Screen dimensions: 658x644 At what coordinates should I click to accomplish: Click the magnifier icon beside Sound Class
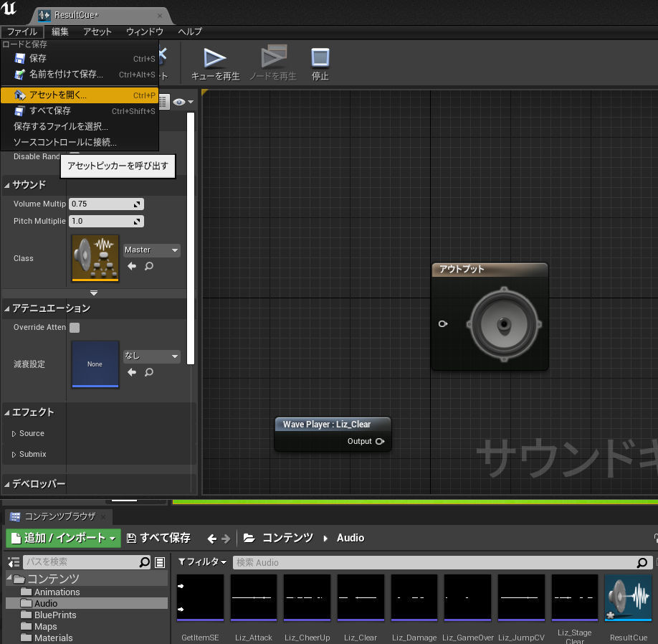coord(149,266)
